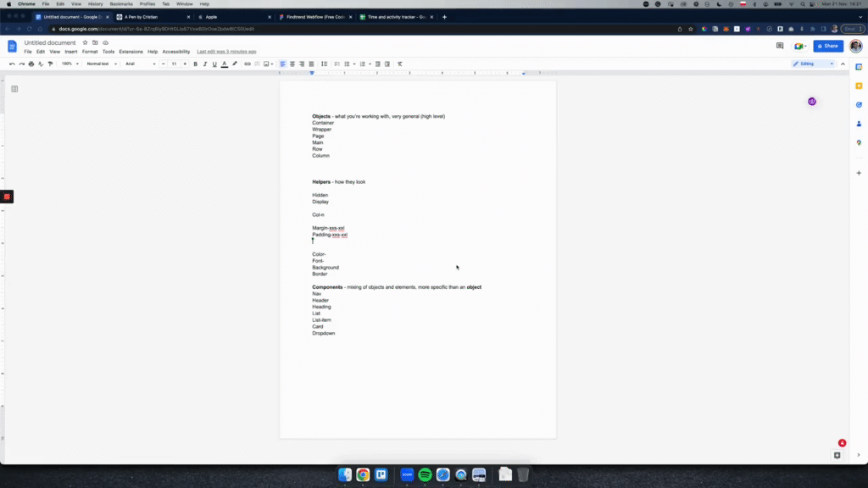Image resolution: width=868 pixels, height=488 pixels.
Task: Toggle the checklist formatting
Action: (x=337, y=64)
